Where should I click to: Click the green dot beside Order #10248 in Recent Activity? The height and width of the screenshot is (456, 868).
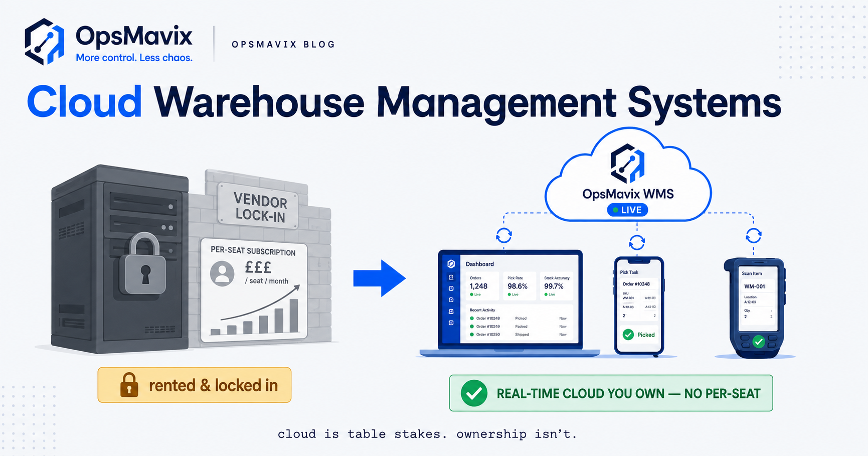tap(472, 319)
